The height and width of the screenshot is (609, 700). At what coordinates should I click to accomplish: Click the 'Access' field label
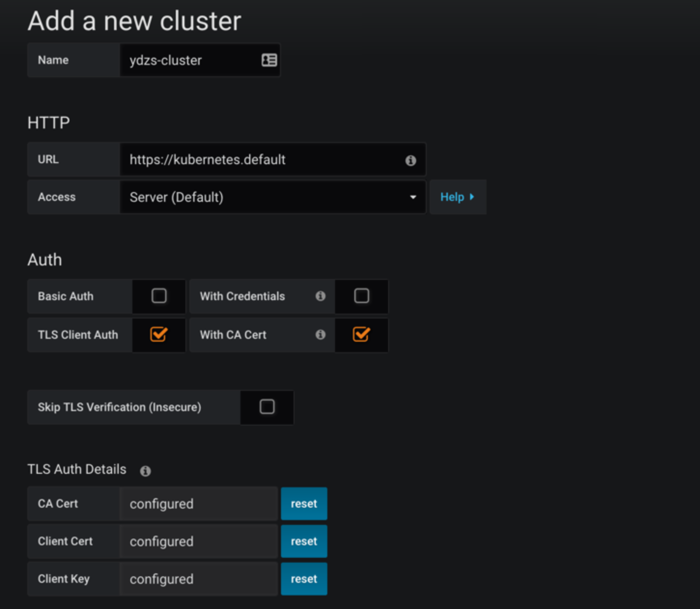(56, 197)
